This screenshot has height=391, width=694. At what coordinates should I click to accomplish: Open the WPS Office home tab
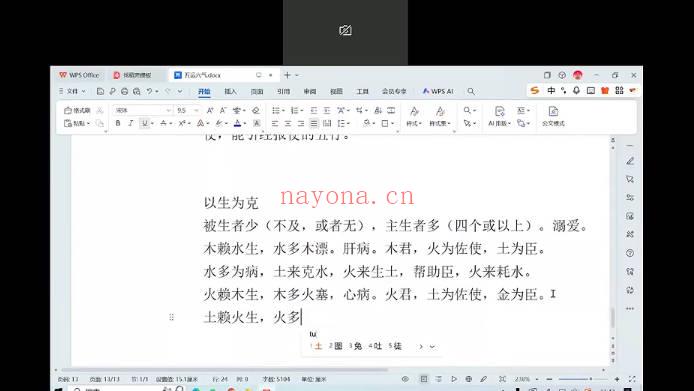79,75
